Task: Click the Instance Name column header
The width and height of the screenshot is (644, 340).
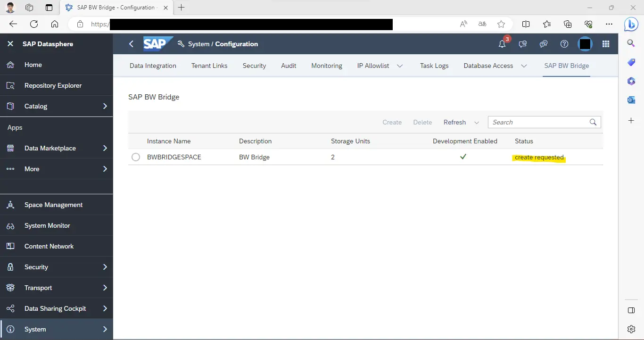Action: (x=169, y=141)
